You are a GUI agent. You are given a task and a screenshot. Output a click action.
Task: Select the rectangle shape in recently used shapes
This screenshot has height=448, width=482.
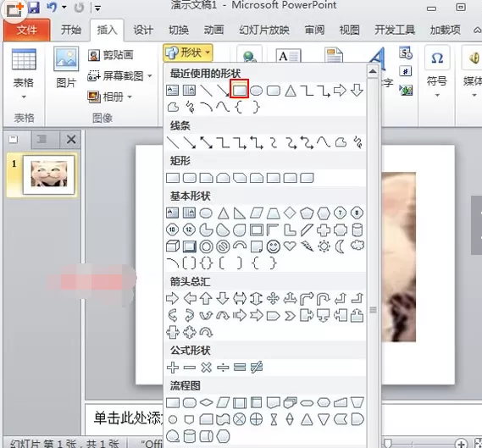240,90
